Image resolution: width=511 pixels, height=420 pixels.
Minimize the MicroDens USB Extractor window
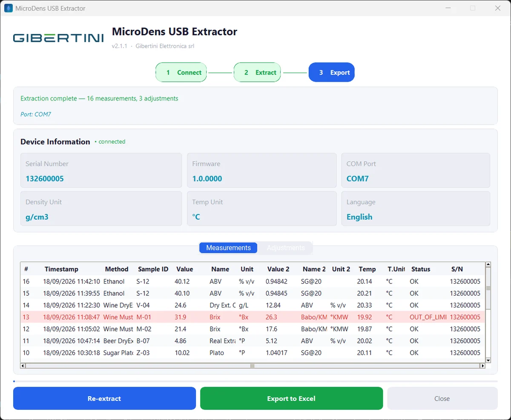[448, 8]
